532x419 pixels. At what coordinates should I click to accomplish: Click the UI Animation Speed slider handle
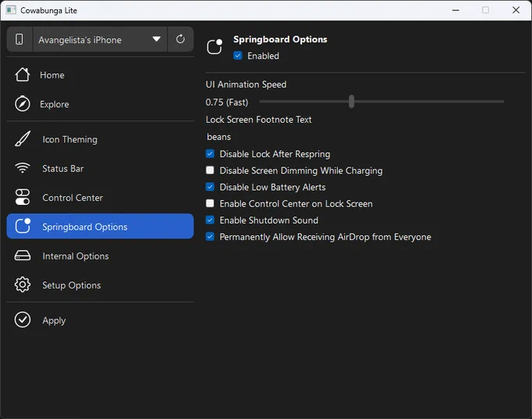(x=351, y=102)
